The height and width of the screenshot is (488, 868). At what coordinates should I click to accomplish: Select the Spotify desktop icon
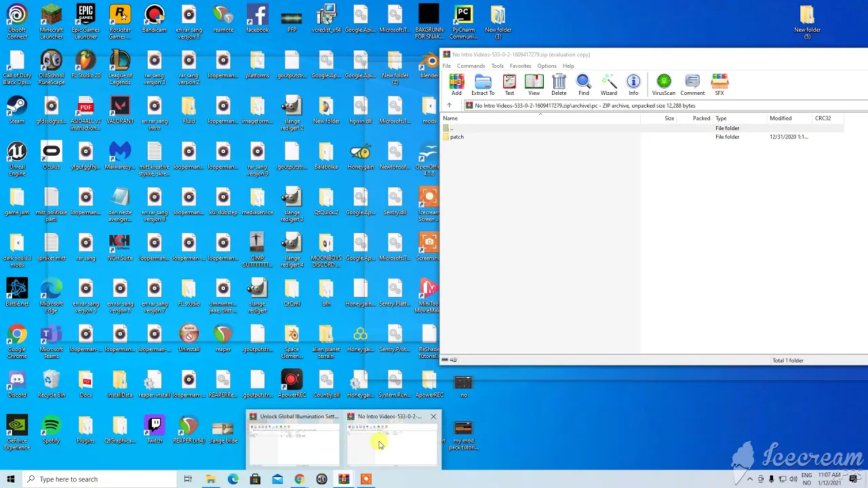(51, 430)
